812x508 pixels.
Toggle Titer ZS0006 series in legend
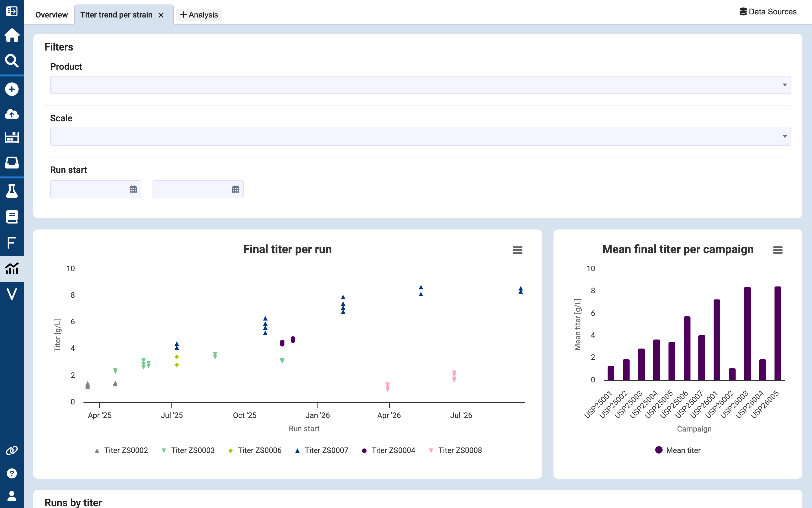click(255, 450)
